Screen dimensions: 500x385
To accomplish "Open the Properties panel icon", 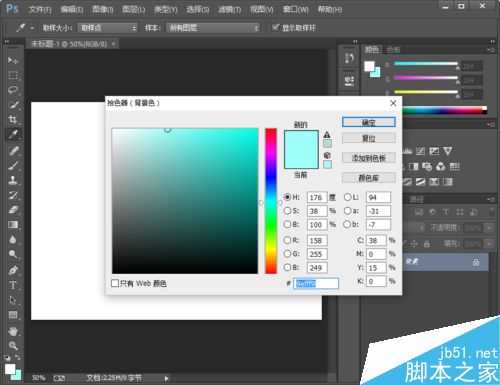I will (349, 80).
